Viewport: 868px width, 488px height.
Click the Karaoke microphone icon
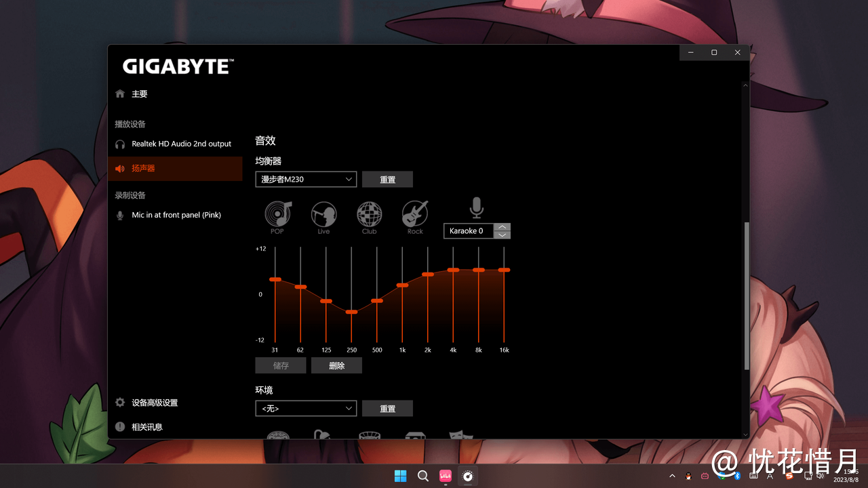coord(477,208)
